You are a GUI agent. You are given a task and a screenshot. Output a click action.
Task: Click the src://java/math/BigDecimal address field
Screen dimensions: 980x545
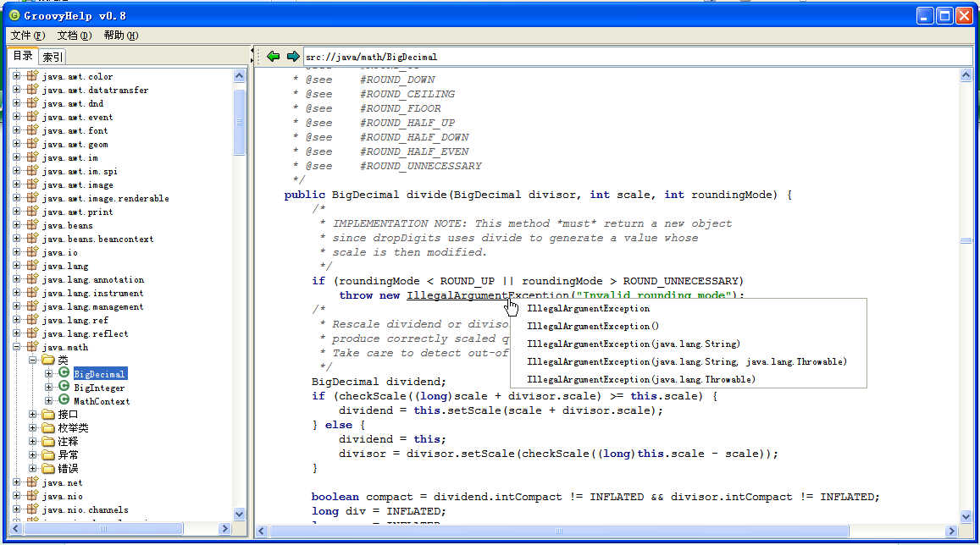[x=638, y=57]
